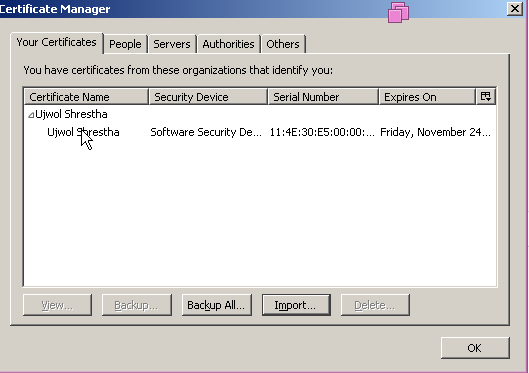This screenshot has height=373, width=529.
Task: Sort by Expires On column header
Action: [x=427, y=97]
